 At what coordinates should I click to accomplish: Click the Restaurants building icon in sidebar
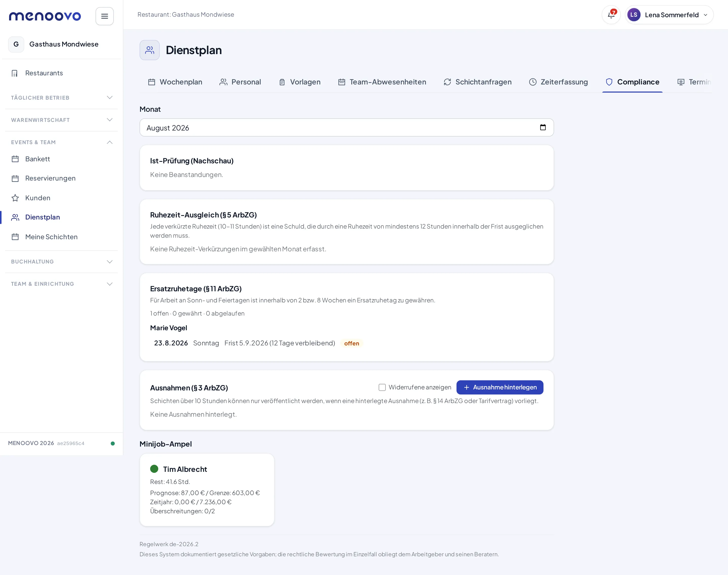coord(15,73)
